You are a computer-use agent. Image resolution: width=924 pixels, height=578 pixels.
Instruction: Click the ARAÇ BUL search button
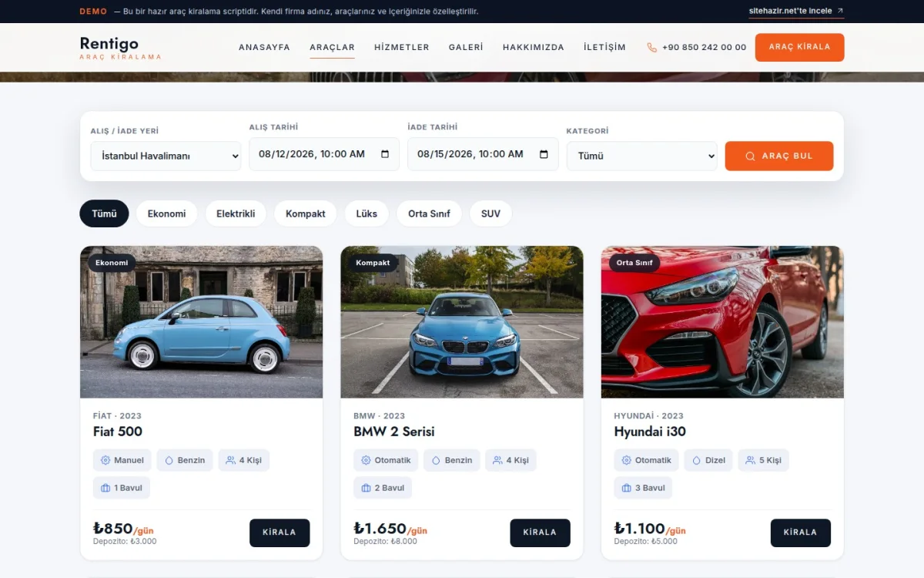tap(779, 156)
